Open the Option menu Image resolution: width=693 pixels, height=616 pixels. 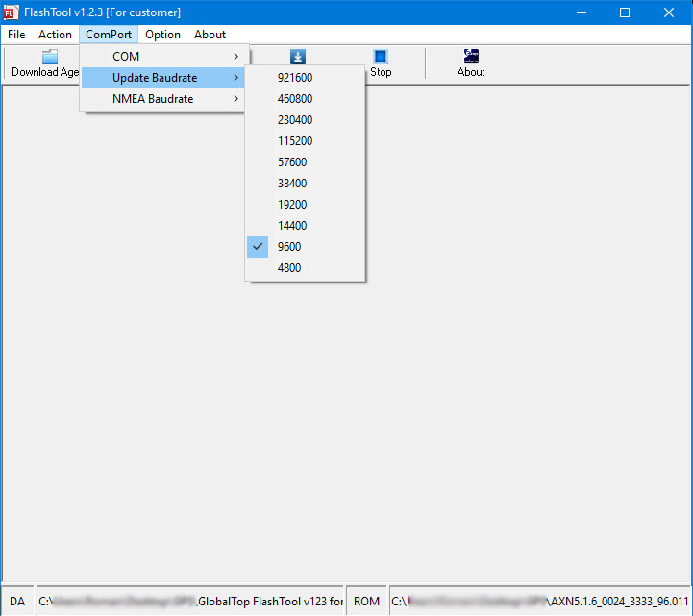162,35
